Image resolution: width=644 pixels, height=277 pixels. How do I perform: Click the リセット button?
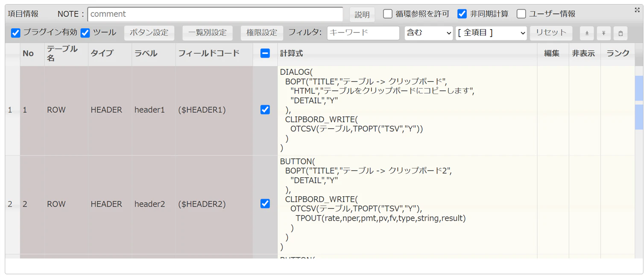point(551,33)
